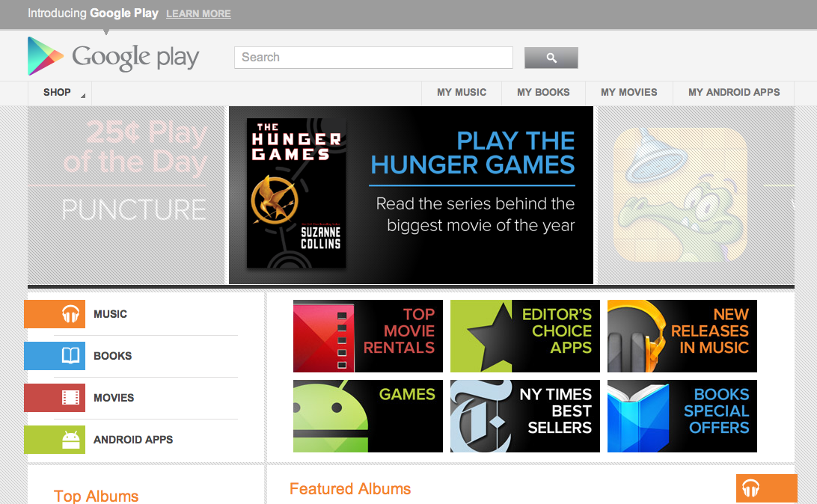817x504 pixels.
Task: Open Books via the blue book icon
Action: [55, 356]
